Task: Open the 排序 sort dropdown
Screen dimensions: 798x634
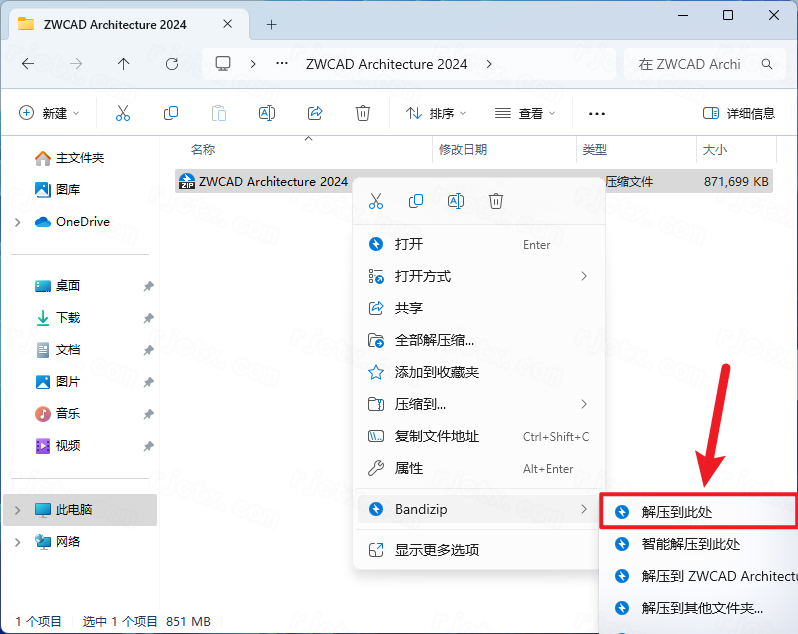Action: (436, 113)
